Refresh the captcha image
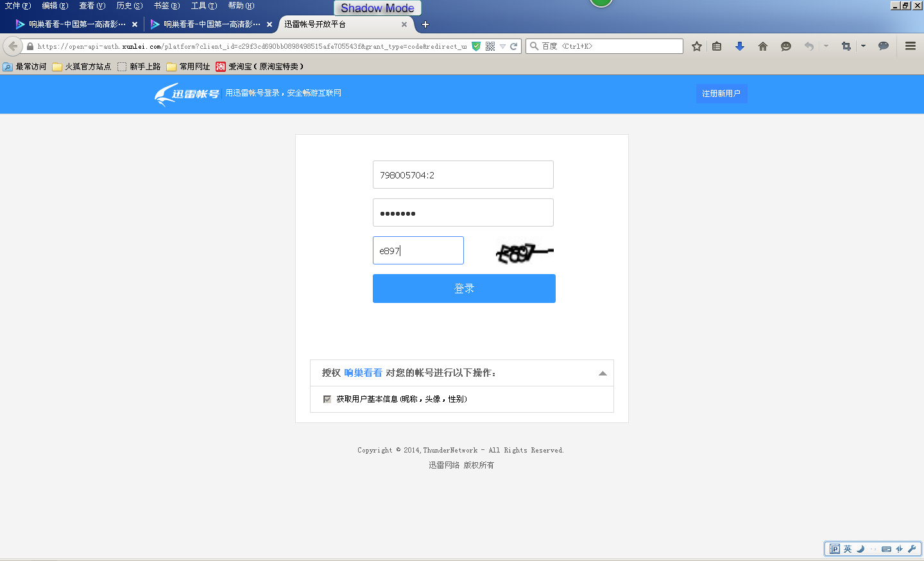This screenshot has height=561, width=924. coord(524,253)
